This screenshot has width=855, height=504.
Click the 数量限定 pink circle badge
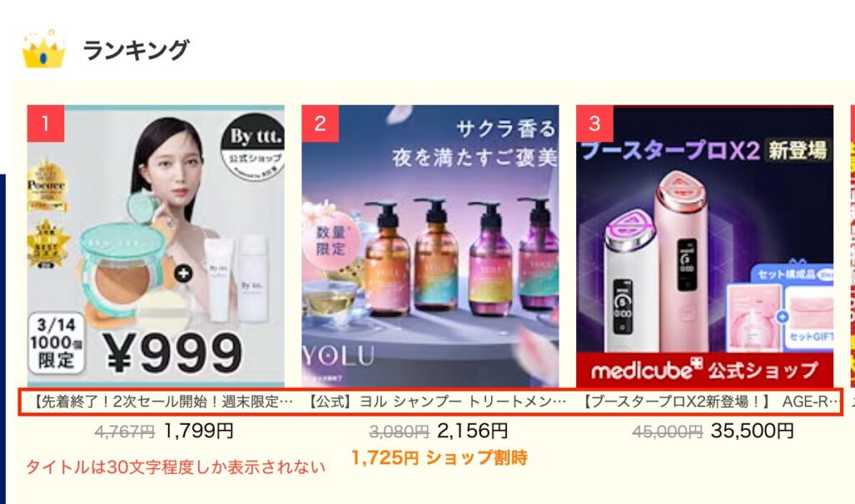point(331,241)
